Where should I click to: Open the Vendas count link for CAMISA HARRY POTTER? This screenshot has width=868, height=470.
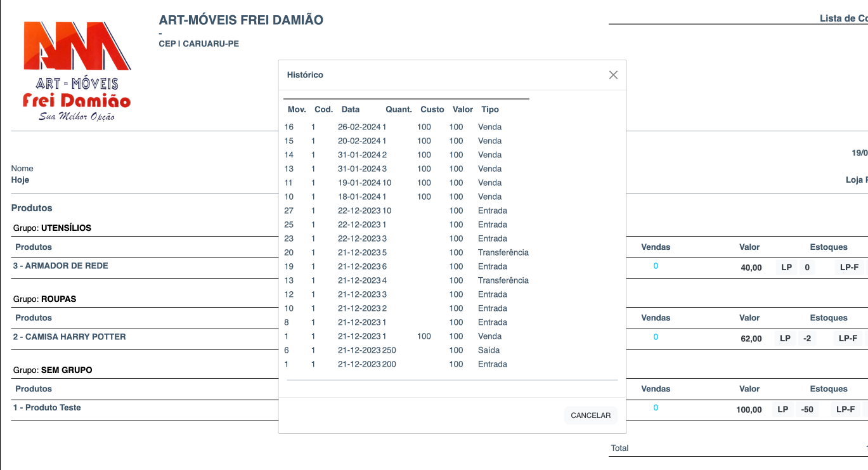coord(656,337)
